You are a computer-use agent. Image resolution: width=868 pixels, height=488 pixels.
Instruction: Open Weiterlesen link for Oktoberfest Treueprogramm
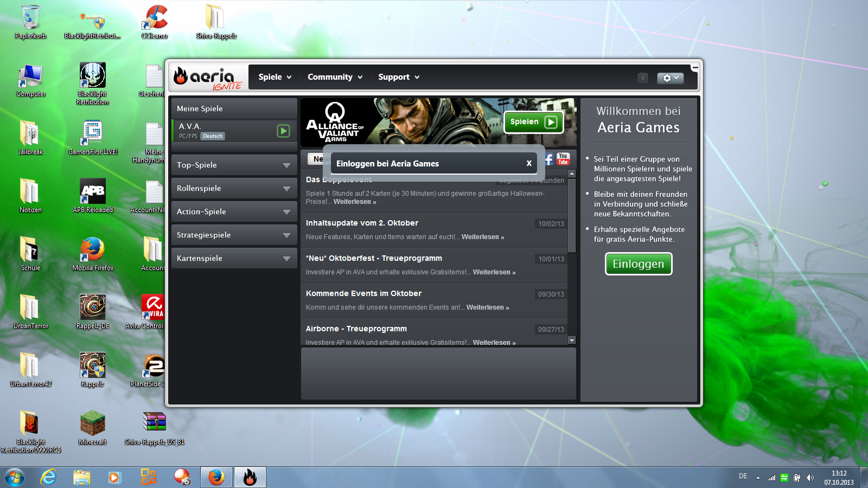click(494, 272)
